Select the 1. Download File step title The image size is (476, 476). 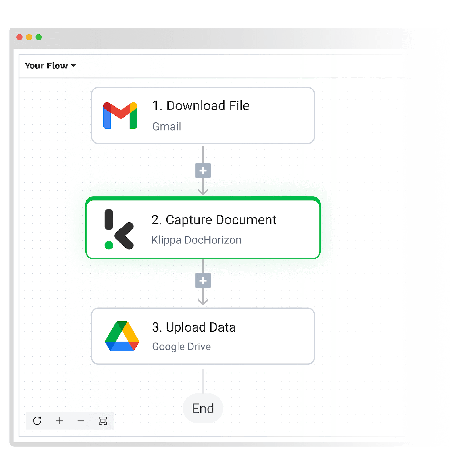201,106
